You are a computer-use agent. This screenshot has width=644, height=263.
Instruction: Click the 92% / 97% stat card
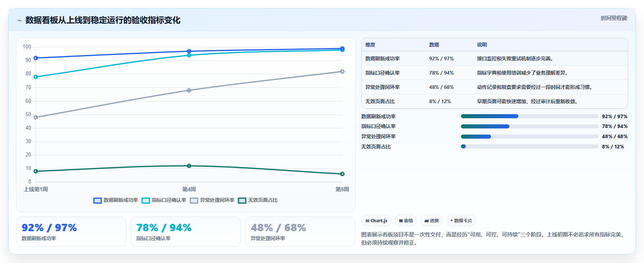pyautogui.click(x=71, y=232)
